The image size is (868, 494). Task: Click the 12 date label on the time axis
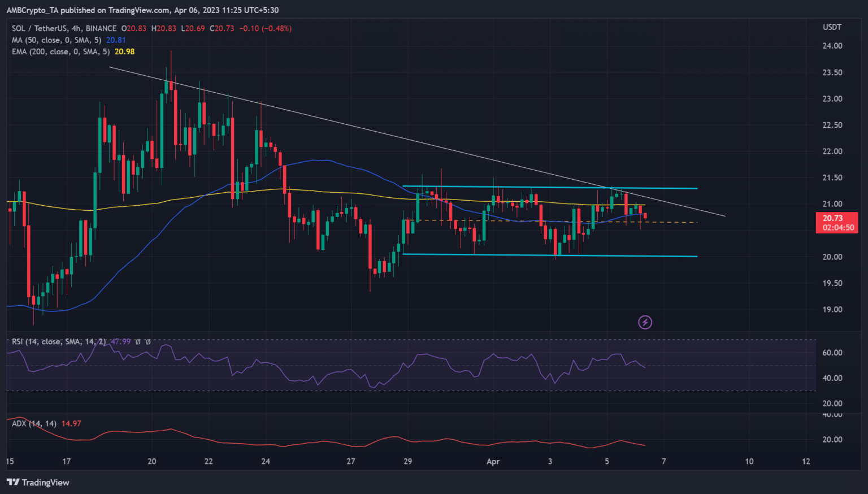[x=806, y=461]
